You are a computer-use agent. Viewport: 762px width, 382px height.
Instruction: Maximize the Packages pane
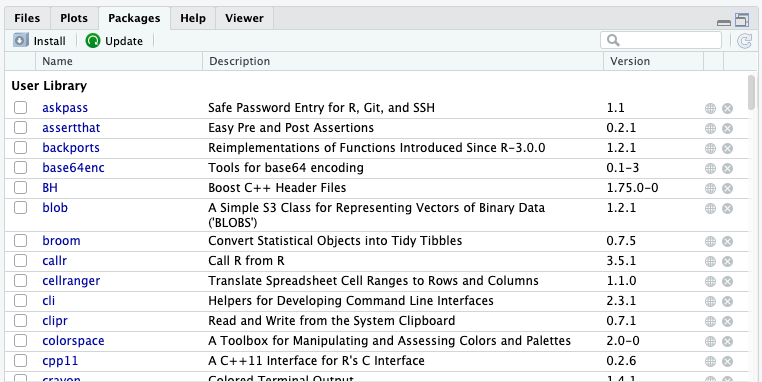tap(742, 20)
